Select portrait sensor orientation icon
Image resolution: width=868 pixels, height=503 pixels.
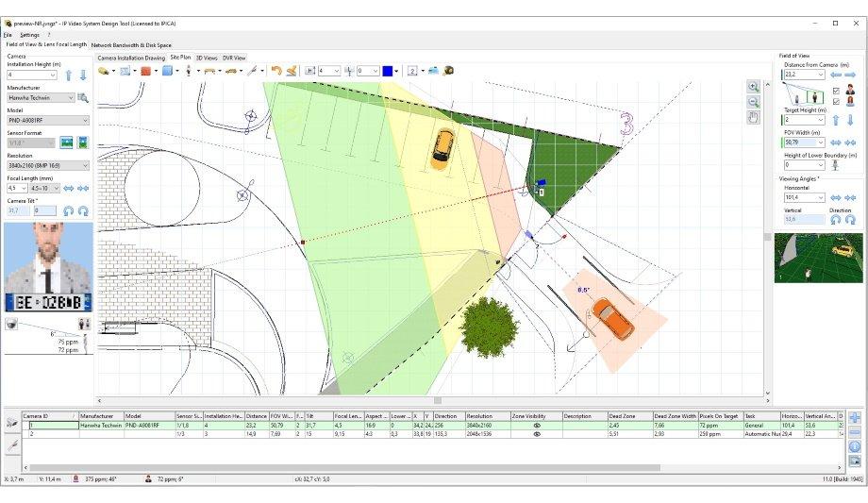[x=83, y=143]
